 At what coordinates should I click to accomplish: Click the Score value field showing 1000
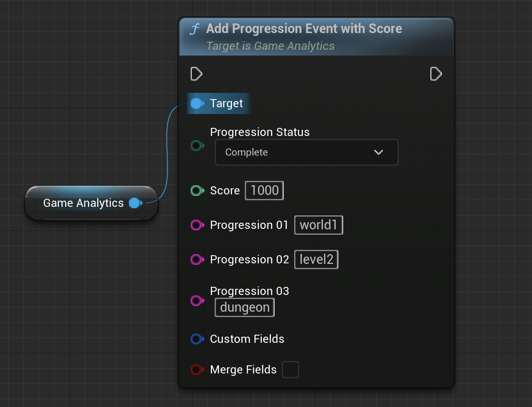[265, 191]
